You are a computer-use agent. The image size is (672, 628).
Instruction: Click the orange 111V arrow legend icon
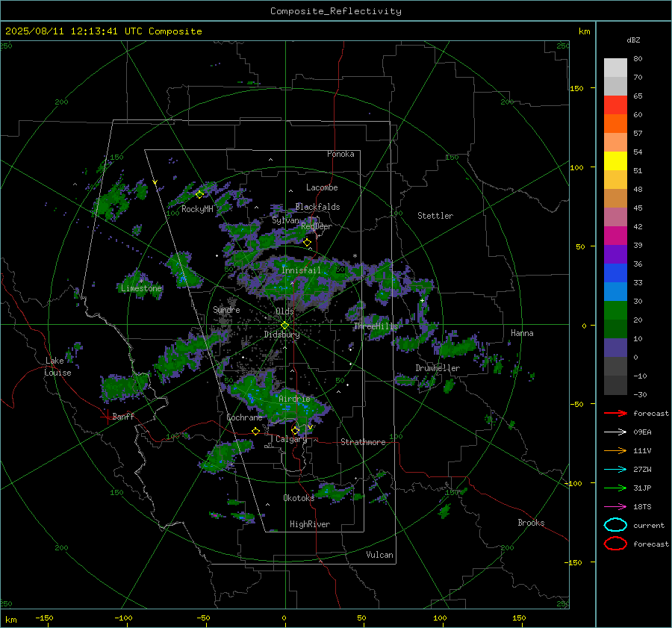click(615, 450)
